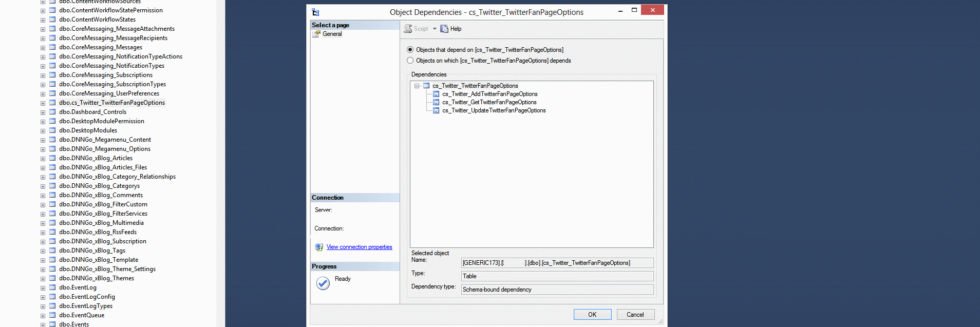Select 'Objects on which ... depends' radio option
980x327 pixels.
(410, 61)
